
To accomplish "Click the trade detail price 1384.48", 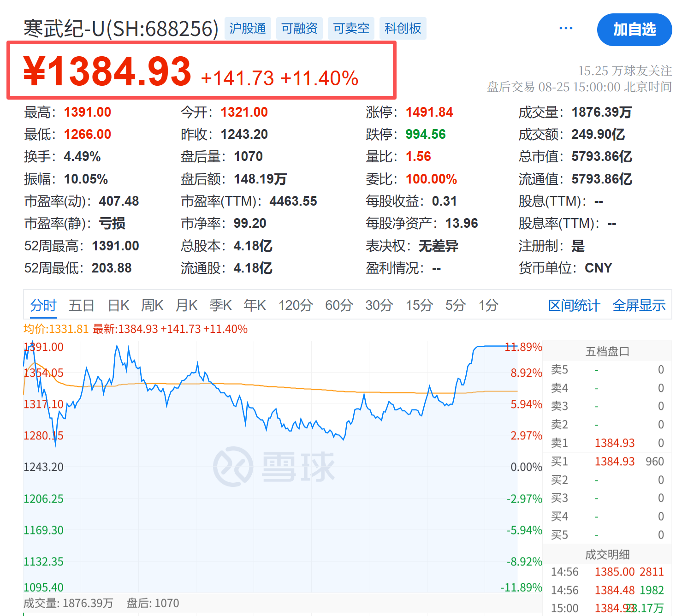I will pos(615,590).
